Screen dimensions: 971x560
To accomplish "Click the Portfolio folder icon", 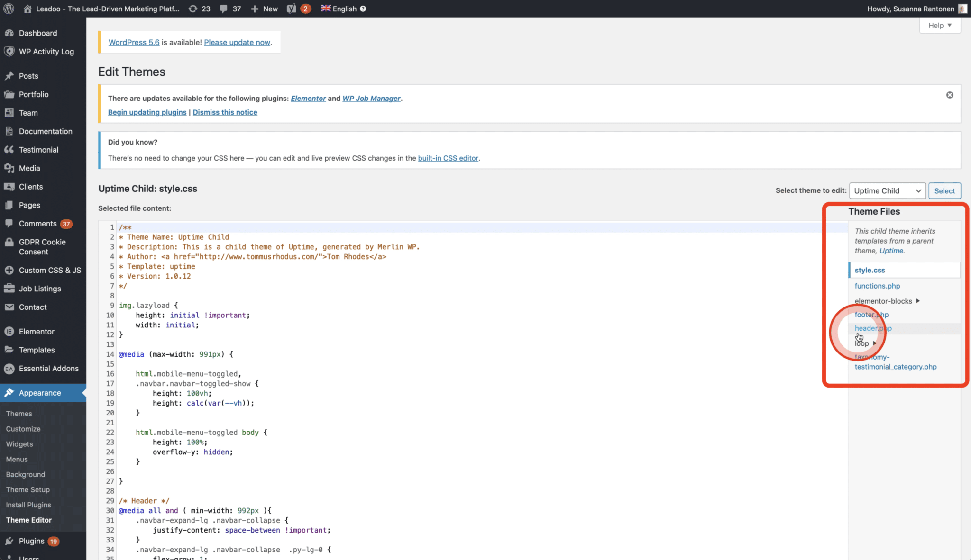I will click(x=9, y=94).
